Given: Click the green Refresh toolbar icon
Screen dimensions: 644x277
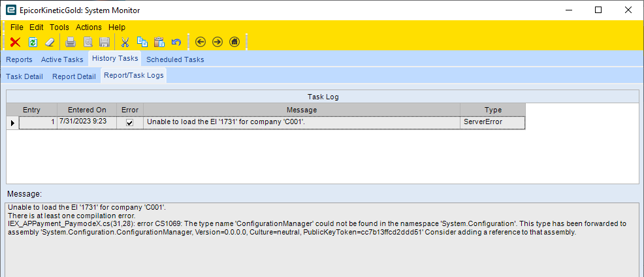Looking at the screenshot, I should pos(33,42).
